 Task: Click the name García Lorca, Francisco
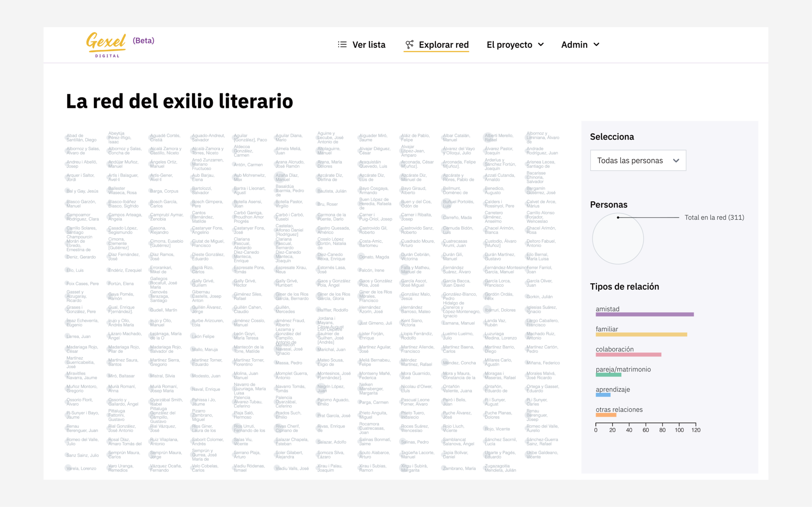point(497,283)
